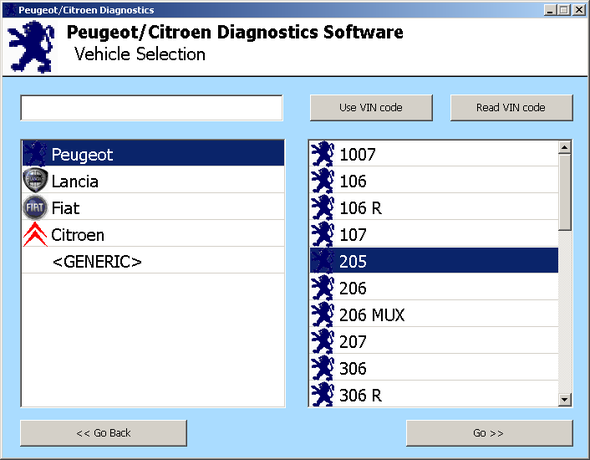
Task: Click the round Fiat badge icon
Action: [35, 207]
